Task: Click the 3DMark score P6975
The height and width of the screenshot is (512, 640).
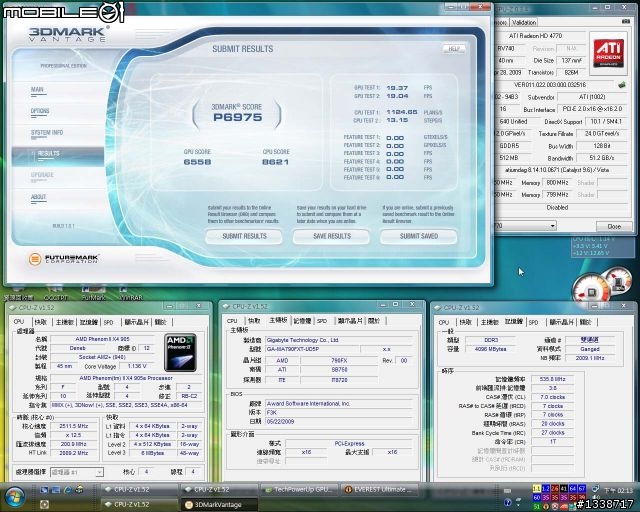Action: (238, 118)
